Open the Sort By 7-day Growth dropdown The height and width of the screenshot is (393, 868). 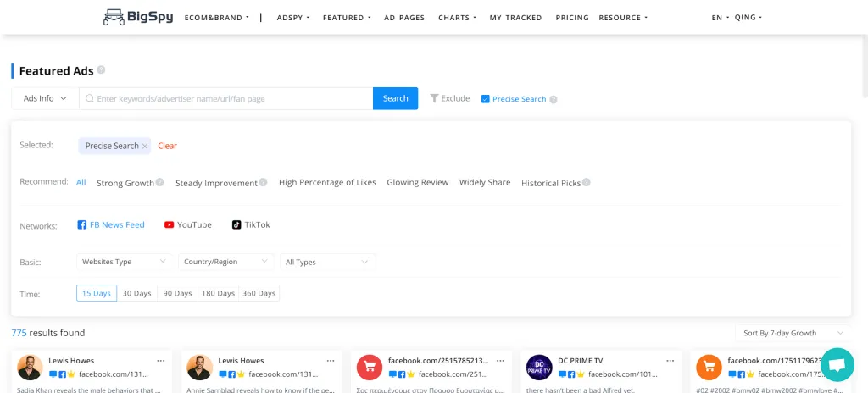pyautogui.click(x=791, y=333)
